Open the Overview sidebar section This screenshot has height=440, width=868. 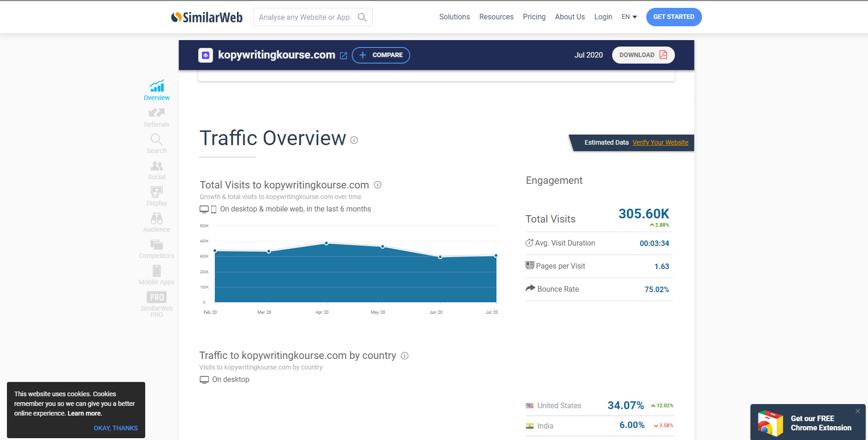coord(157,90)
